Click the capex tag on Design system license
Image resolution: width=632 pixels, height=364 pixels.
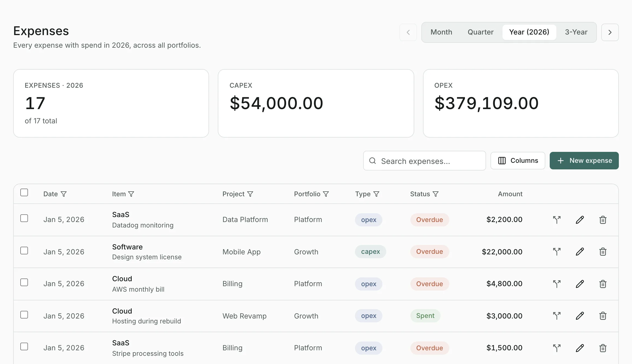point(370,252)
